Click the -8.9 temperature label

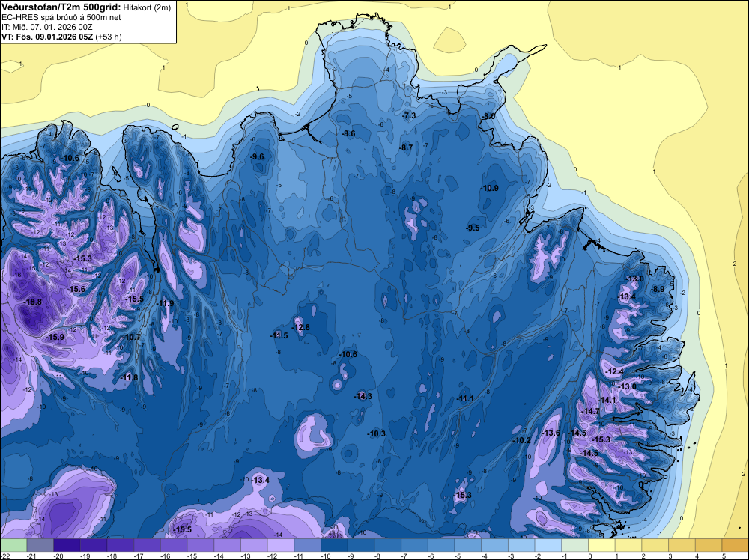click(658, 289)
